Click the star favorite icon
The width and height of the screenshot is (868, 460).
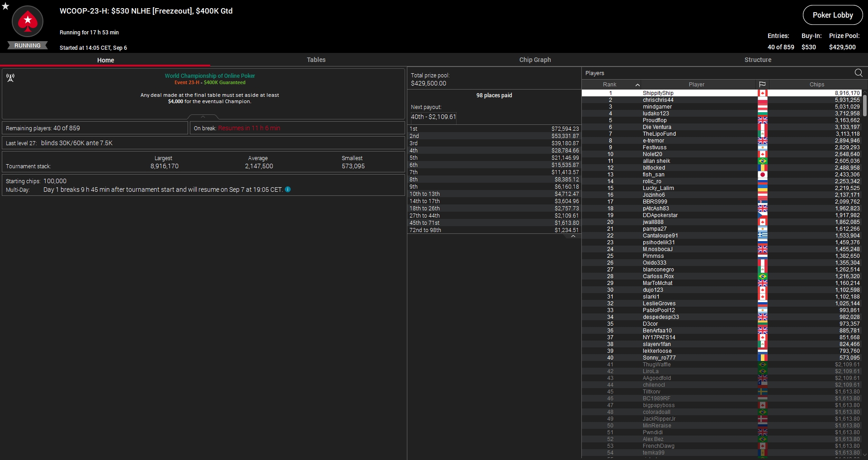(x=5, y=6)
